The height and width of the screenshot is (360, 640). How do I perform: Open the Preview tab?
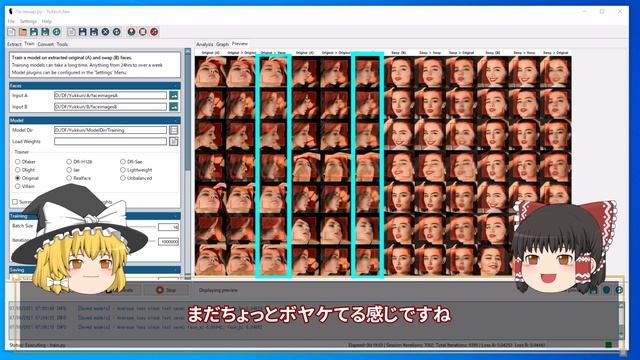click(240, 44)
